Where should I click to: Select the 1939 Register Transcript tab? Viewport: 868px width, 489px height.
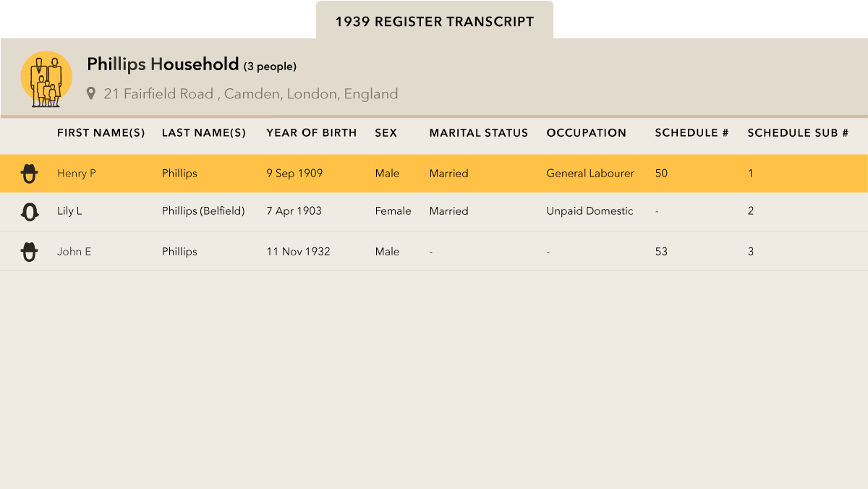point(434,22)
